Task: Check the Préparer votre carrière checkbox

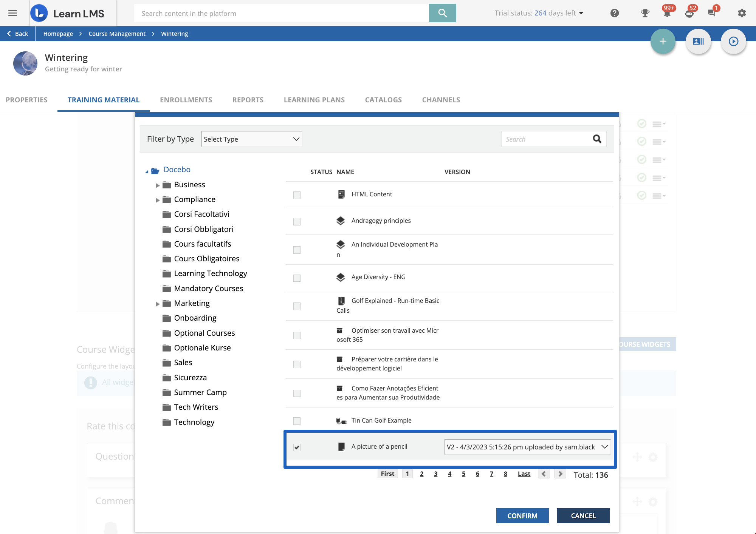Action: coord(297,364)
